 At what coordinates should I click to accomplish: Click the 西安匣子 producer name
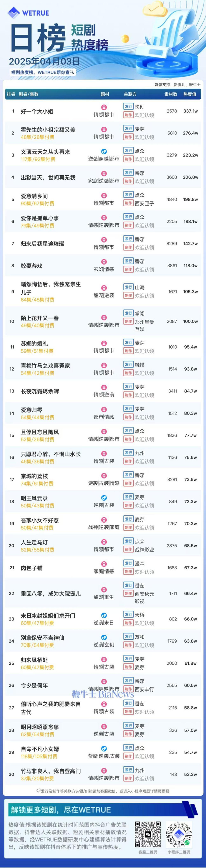tap(144, 204)
